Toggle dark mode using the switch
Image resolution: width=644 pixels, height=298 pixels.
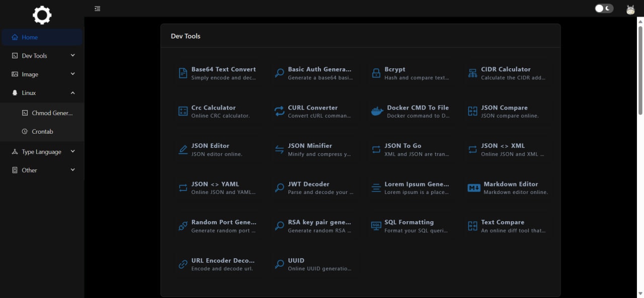click(603, 8)
